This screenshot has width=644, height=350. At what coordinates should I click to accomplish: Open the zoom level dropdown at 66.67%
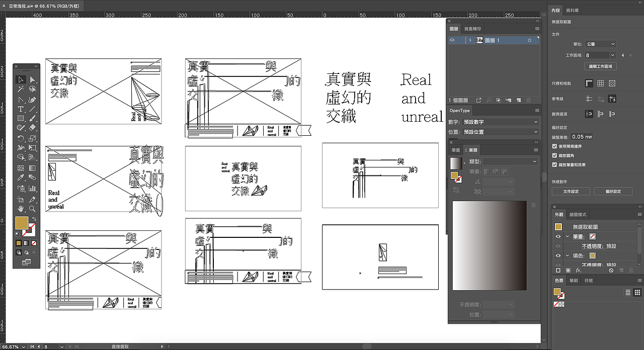(23, 346)
